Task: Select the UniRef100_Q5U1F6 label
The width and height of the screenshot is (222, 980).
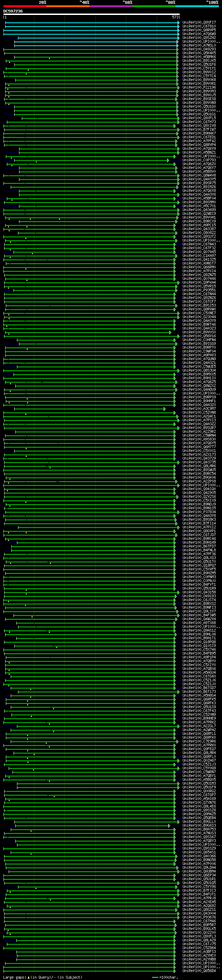Action: pyautogui.click(x=199, y=65)
